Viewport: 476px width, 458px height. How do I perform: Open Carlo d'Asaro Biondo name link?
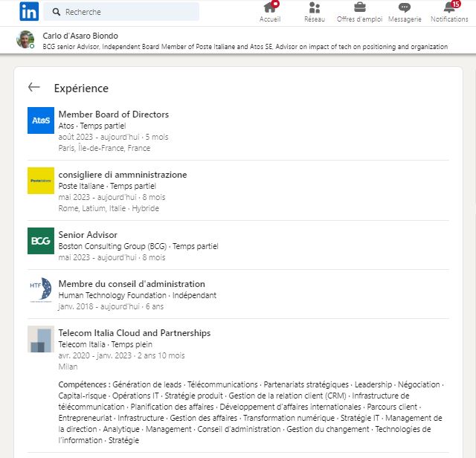80,36
